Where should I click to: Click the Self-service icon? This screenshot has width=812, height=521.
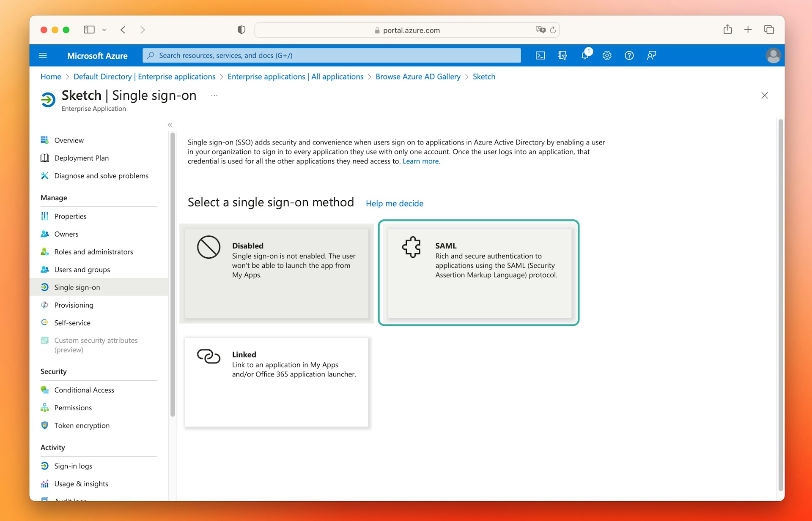pyautogui.click(x=44, y=322)
